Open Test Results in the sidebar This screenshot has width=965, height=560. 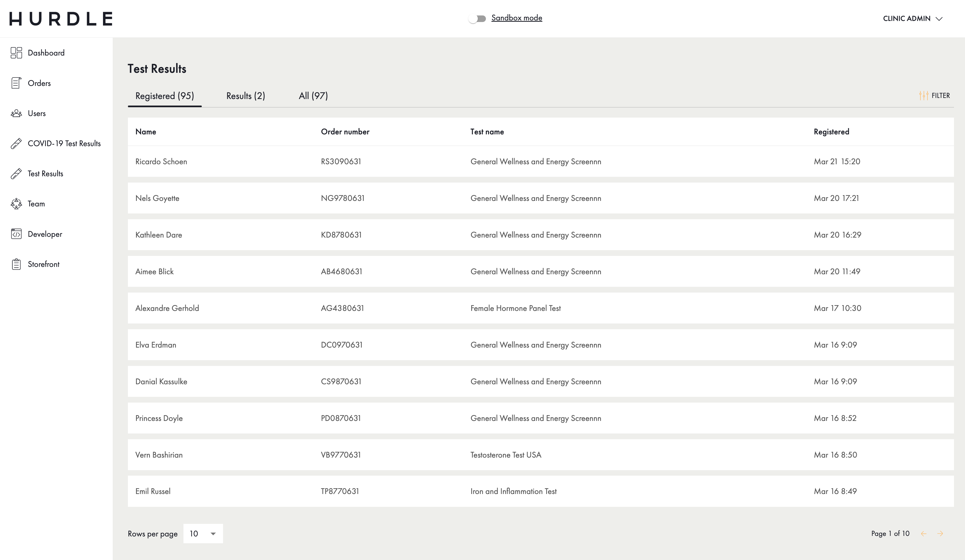pos(45,174)
